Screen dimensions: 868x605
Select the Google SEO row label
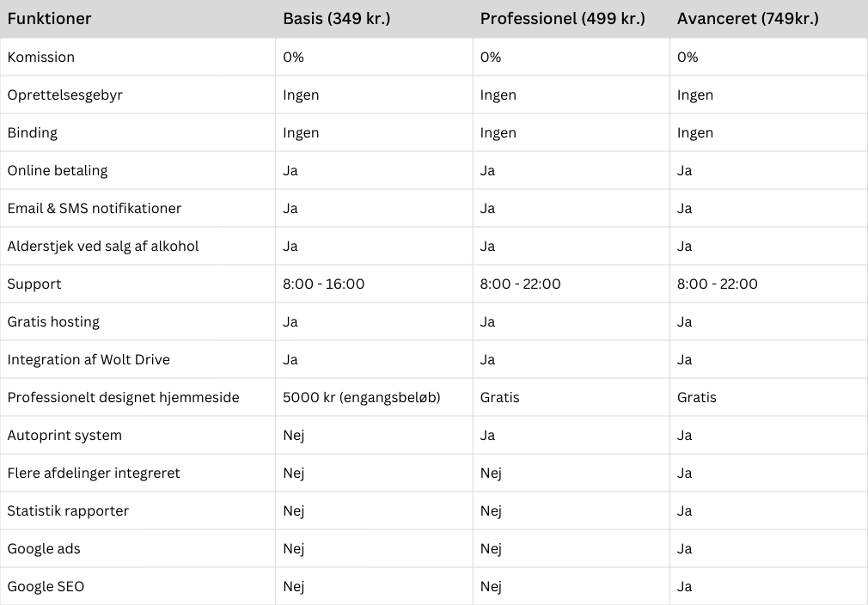pyautogui.click(x=46, y=586)
